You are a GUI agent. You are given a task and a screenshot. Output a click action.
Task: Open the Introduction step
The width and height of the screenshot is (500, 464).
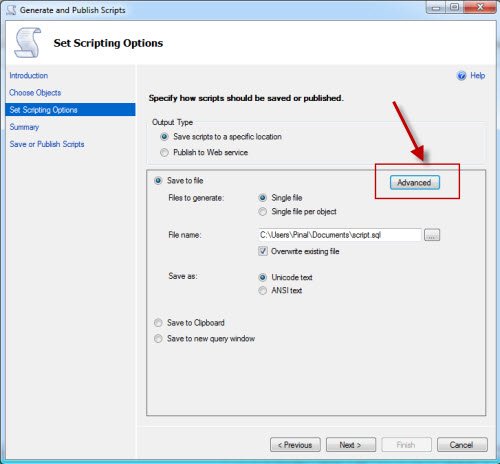29,76
